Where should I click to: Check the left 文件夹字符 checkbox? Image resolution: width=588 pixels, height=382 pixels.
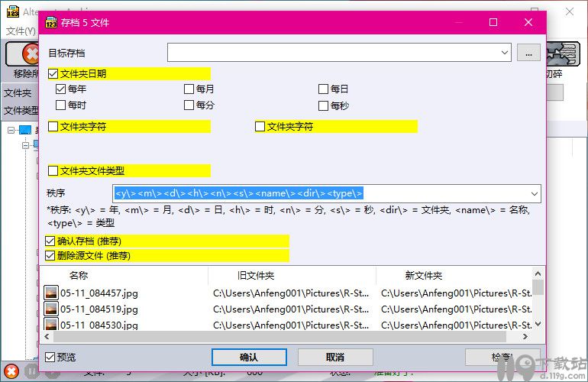(x=53, y=127)
